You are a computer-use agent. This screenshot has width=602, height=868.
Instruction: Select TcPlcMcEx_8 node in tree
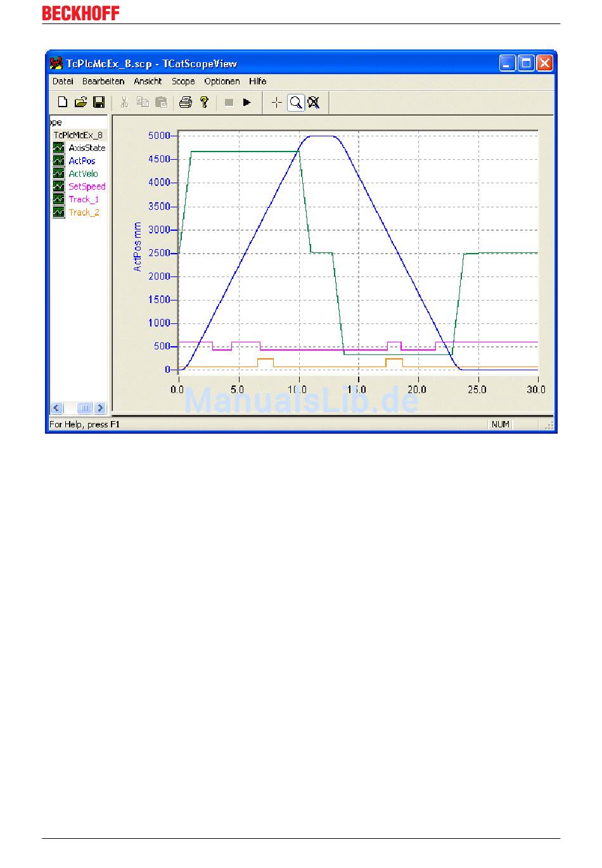78,135
